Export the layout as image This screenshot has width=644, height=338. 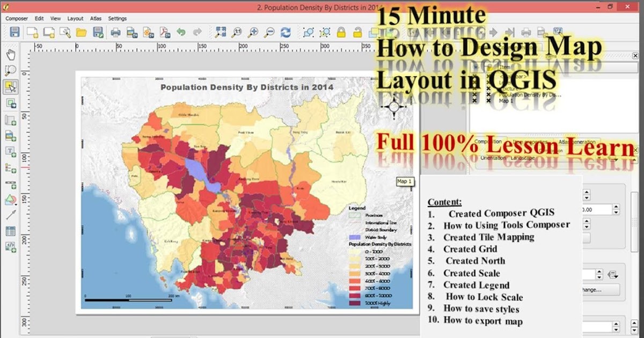click(x=132, y=32)
